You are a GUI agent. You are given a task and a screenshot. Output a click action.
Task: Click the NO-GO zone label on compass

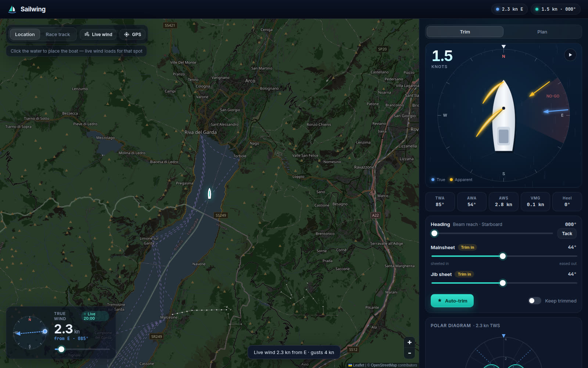pos(553,96)
